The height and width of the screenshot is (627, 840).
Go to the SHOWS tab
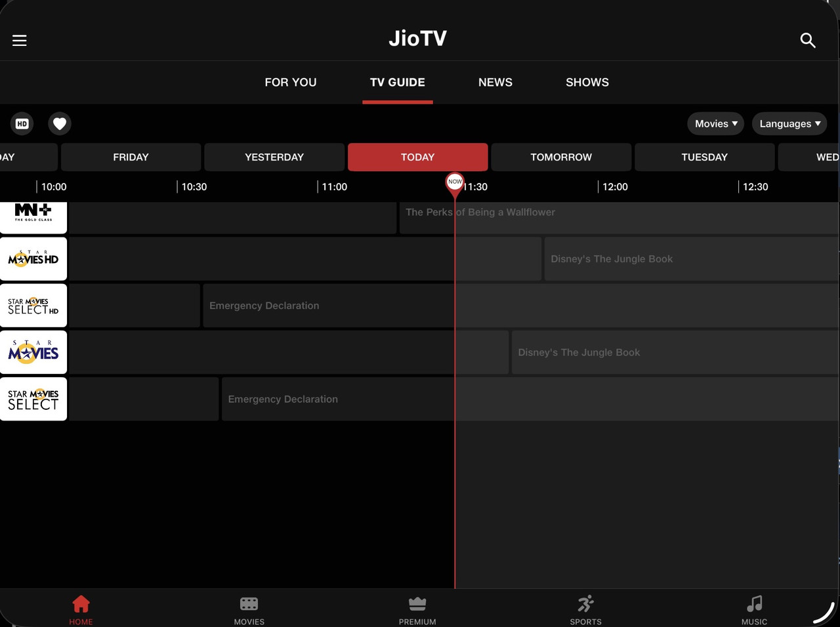tap(587, 82)
